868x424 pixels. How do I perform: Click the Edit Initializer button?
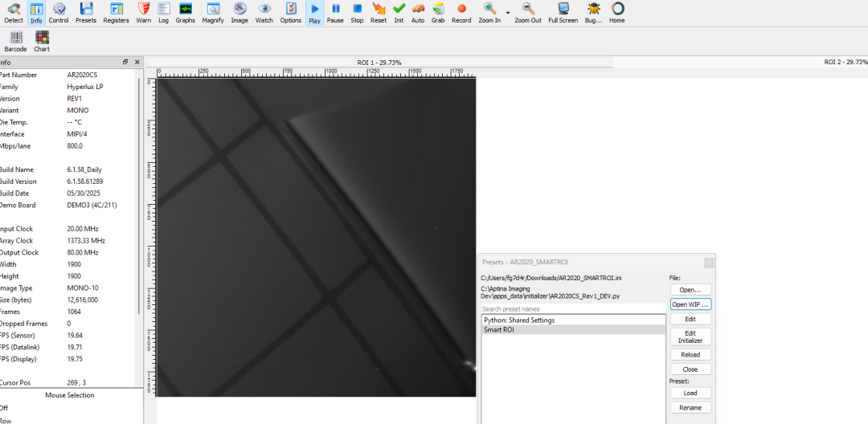690,336
